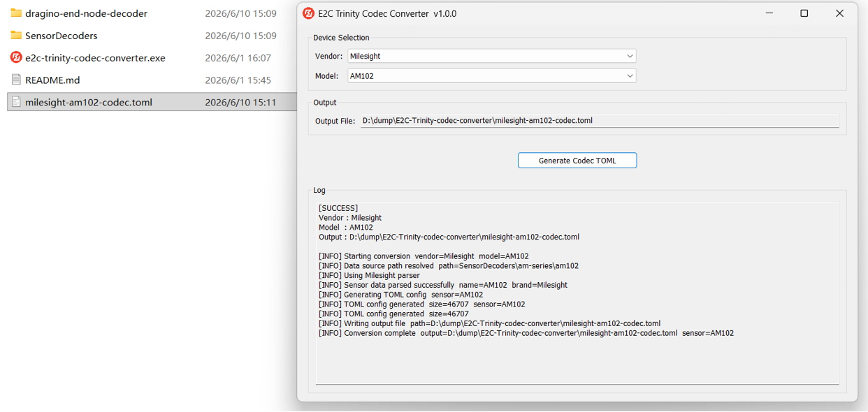Click the 2026/6/1 16:07 date of the exe
Viewport: 868px width, 412px height.
click(238, 58)
